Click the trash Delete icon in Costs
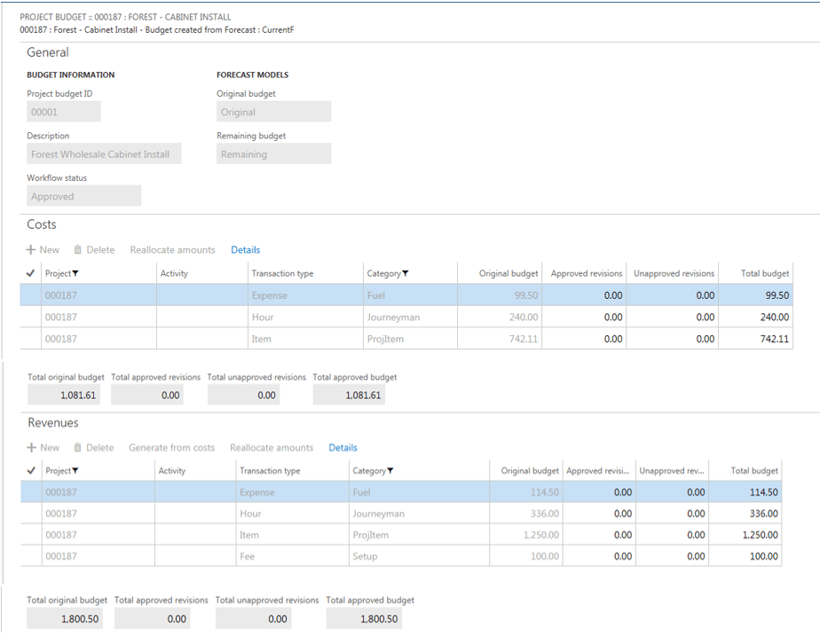Viewport: 820px width, 644px height. point(78,250)
